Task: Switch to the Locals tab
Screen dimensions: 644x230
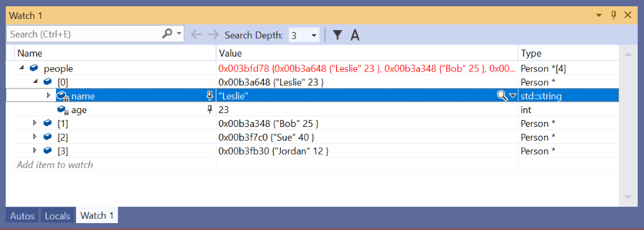Action: point(58,216)
